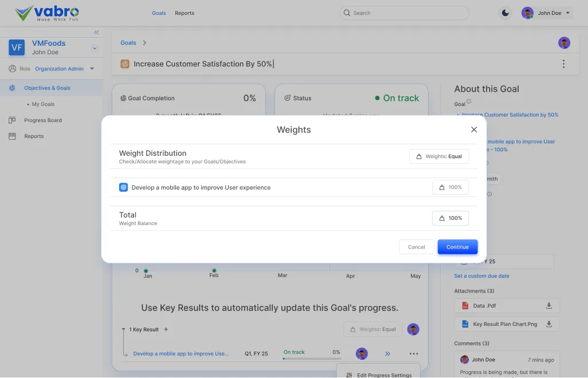The image size is (588, 378).
Task: Expand VMFoods organization switcher
Action: point(95,49)
